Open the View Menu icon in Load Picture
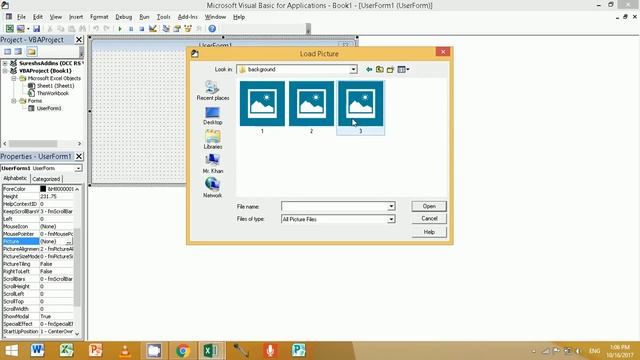Image resolution: width=640 pixels, height=360 pixels. pos(403,69)
